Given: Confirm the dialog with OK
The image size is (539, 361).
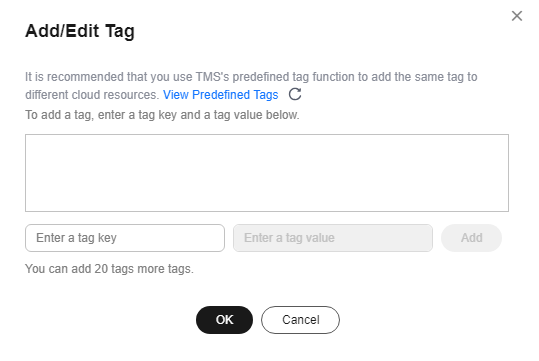Looking at the screenshot, I should 224,320.
